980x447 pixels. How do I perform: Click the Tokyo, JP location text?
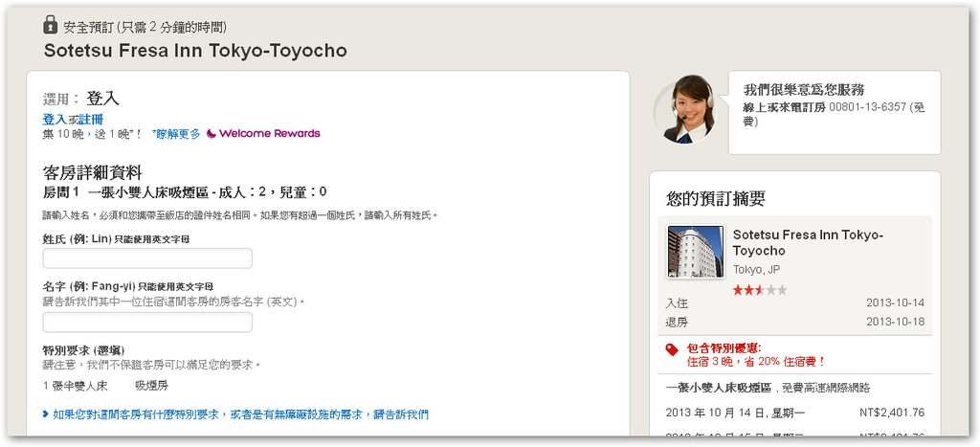[x=756, y=270]
